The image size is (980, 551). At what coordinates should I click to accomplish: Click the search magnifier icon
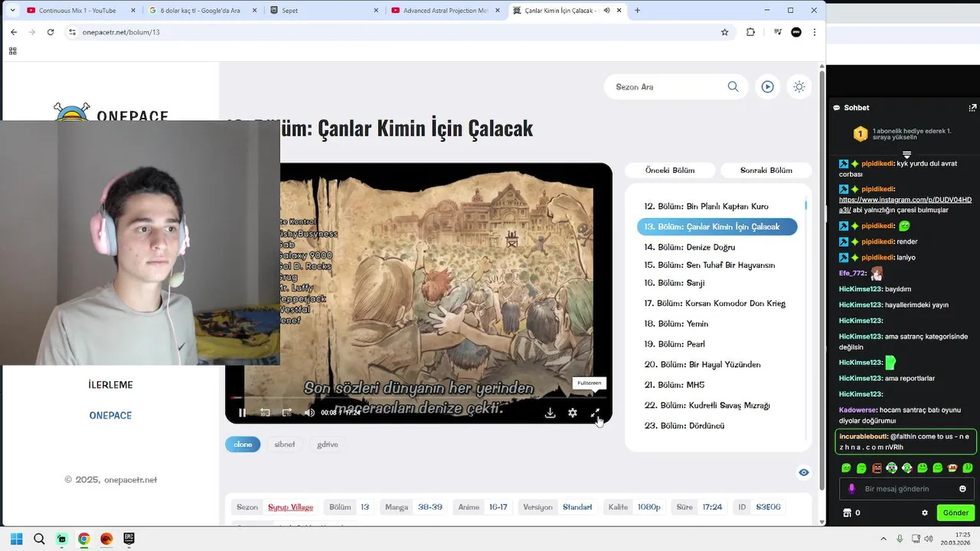click(x=733, y=86)
